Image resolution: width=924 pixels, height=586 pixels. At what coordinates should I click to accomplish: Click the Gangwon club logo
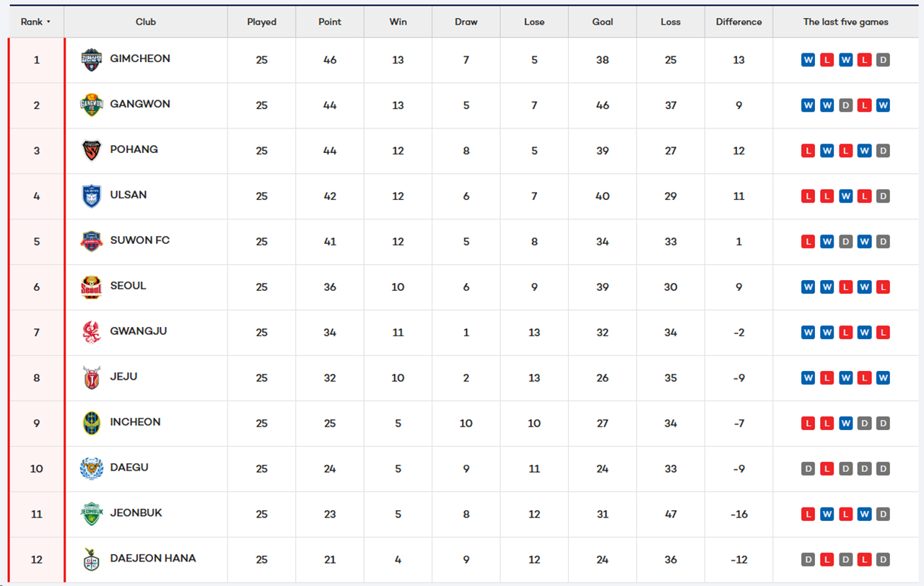click(92, 105)
